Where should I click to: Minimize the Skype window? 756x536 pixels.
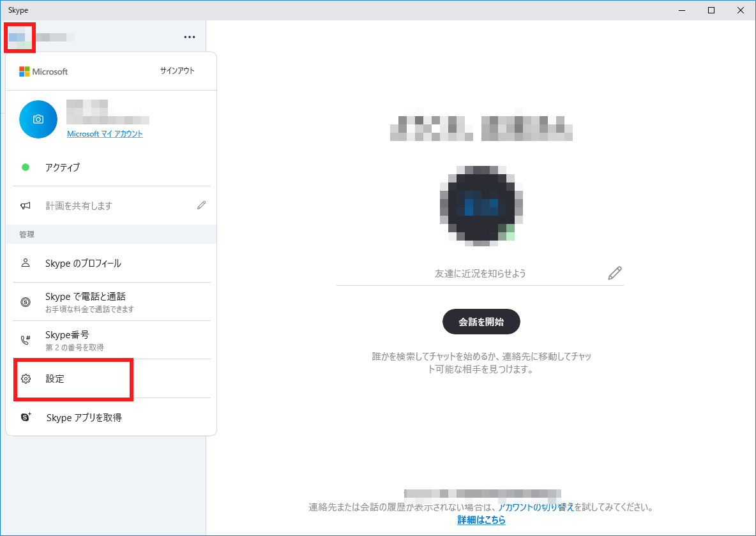(682, 10)
